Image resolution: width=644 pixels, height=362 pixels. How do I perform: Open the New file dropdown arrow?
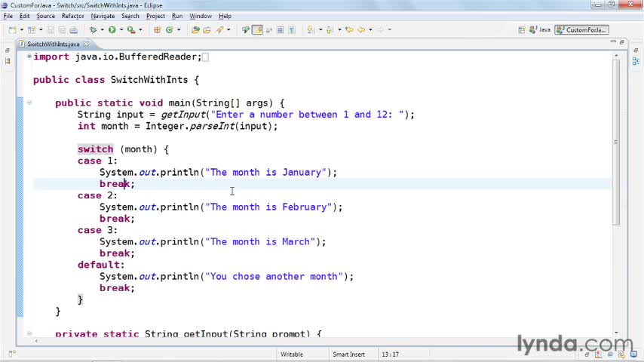[x=22, y=30]
